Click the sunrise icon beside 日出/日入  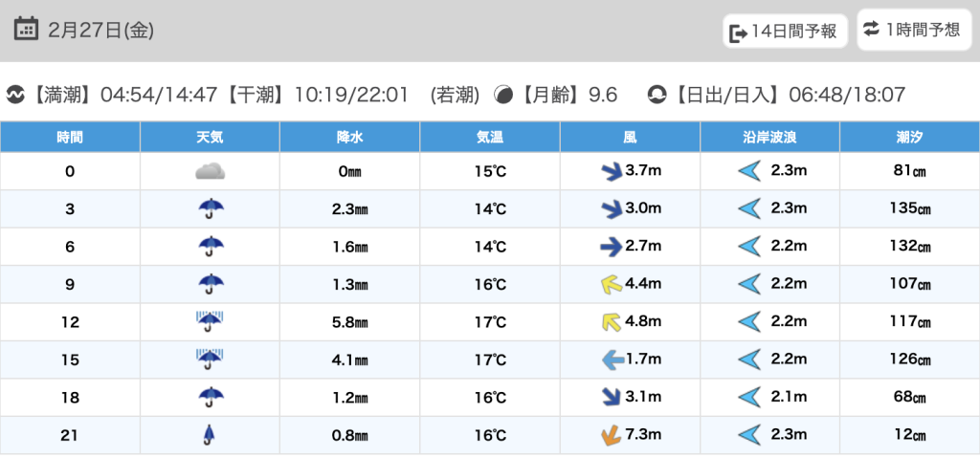[657, 95]
